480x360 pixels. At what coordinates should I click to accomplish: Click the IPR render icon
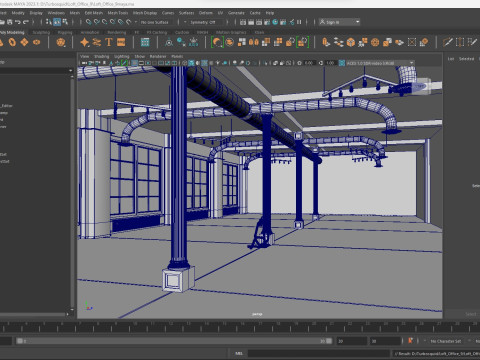coord(259,22)
